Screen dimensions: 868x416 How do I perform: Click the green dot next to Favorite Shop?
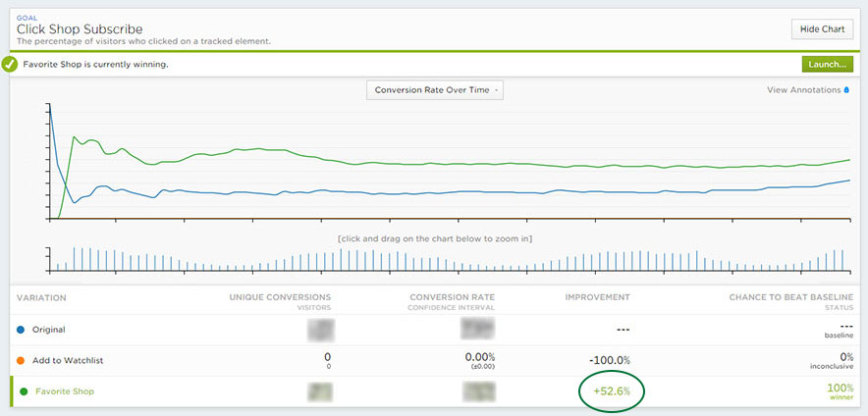(24, 391)
